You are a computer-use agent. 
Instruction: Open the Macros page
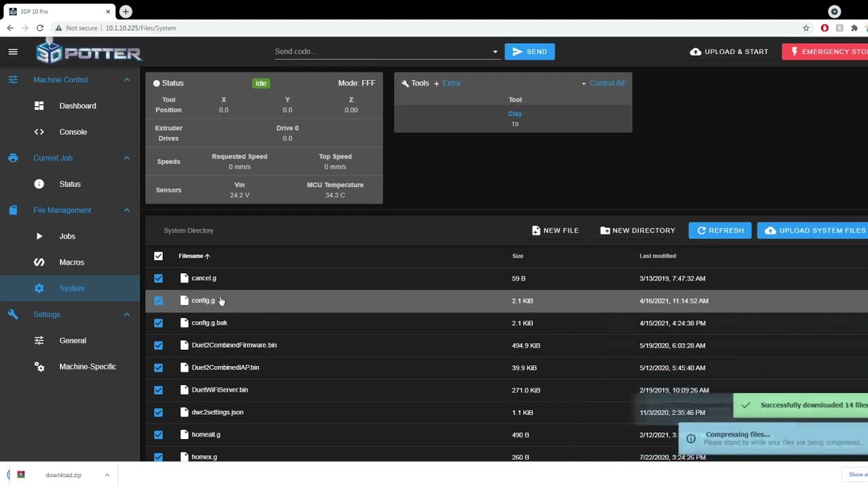(x=70, y=262)
